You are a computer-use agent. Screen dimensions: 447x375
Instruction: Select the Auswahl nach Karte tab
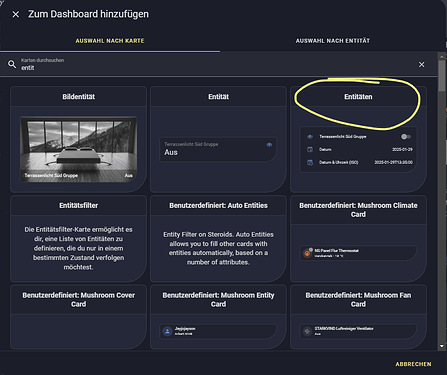(110, 41)
